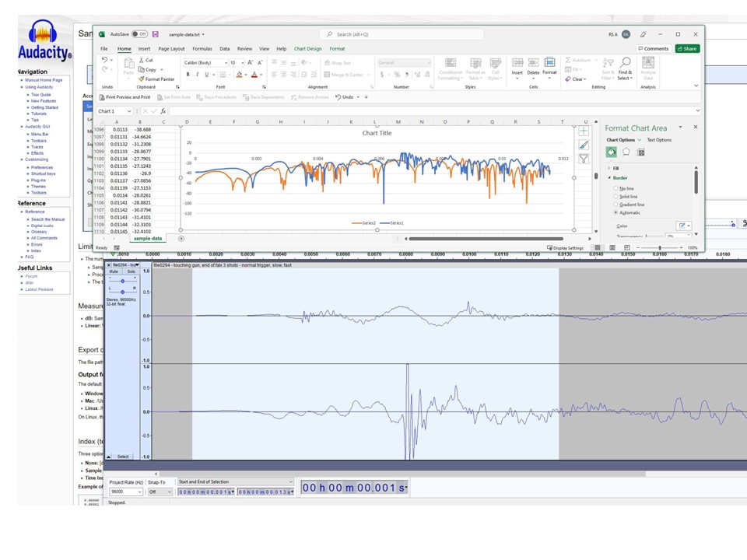Switch to the sample-data sheet tab
Screen dimensions: 747x560
click(148, 238)
